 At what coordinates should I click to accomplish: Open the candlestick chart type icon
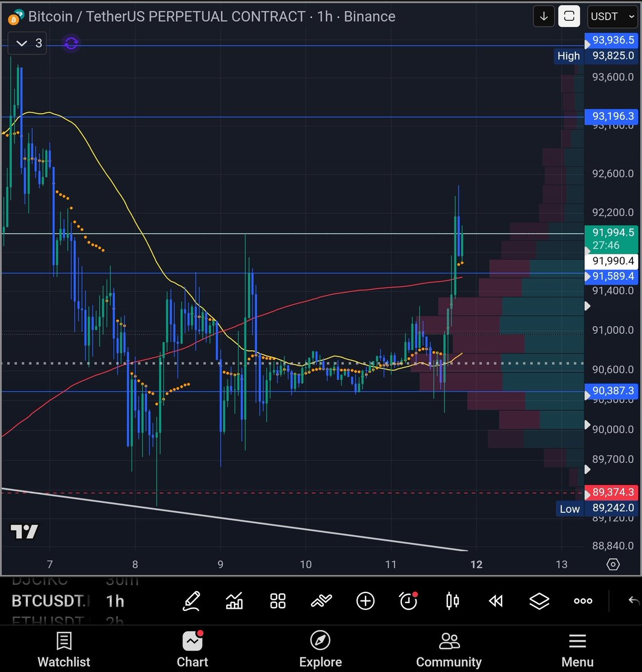[x=452, y=600]
